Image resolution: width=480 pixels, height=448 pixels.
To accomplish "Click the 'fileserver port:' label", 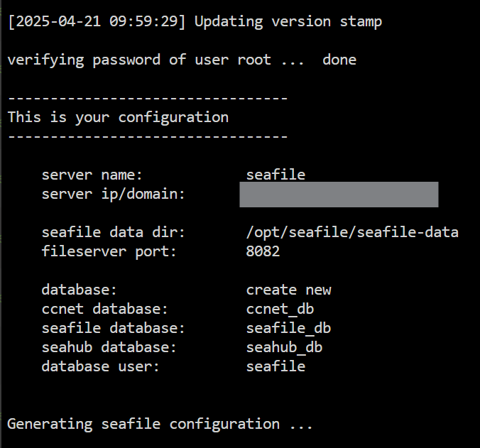I will 109,252.
